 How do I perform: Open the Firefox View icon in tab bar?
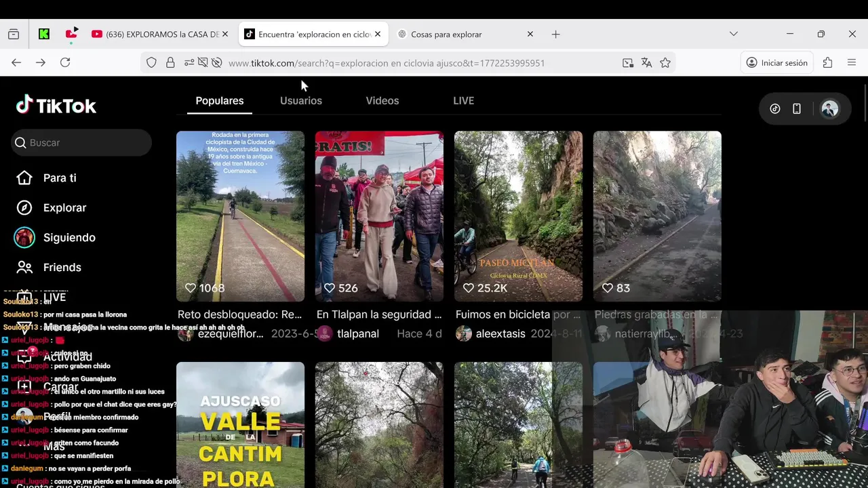(x=14, y=35)
